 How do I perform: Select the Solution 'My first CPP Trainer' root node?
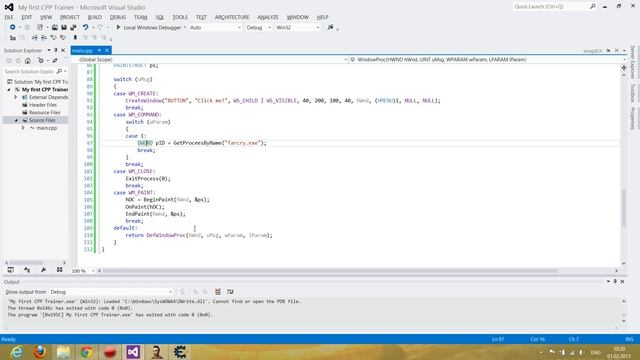[x=37, y=82]
